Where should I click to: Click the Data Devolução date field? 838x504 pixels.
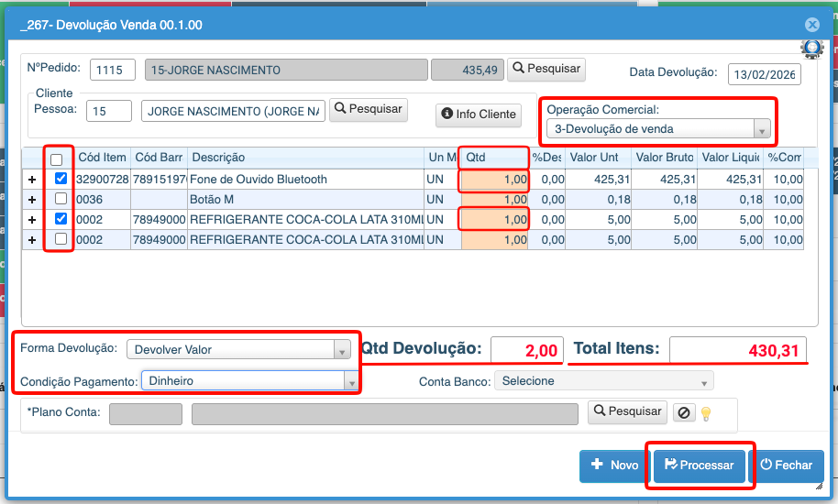(764, 74)
